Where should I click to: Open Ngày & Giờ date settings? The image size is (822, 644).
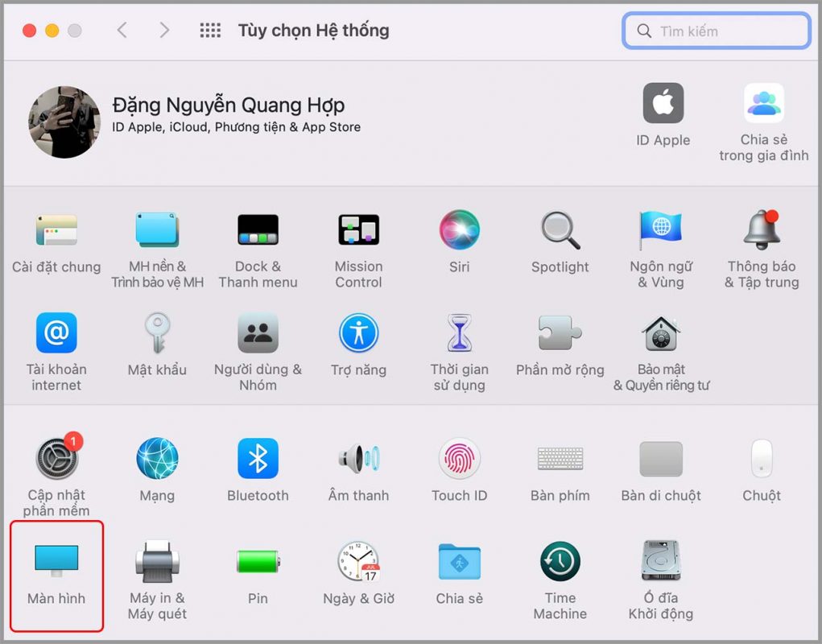358,562
